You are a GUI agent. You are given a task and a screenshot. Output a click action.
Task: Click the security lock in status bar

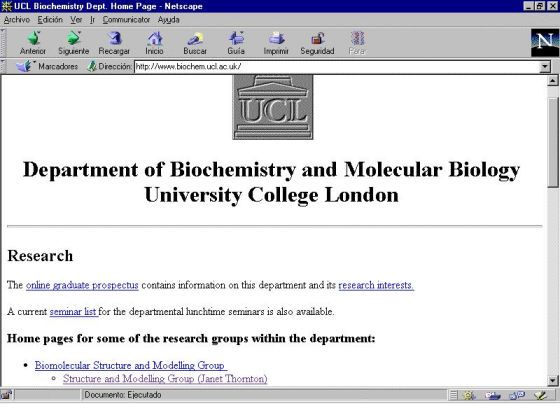(x=6, y=395)
